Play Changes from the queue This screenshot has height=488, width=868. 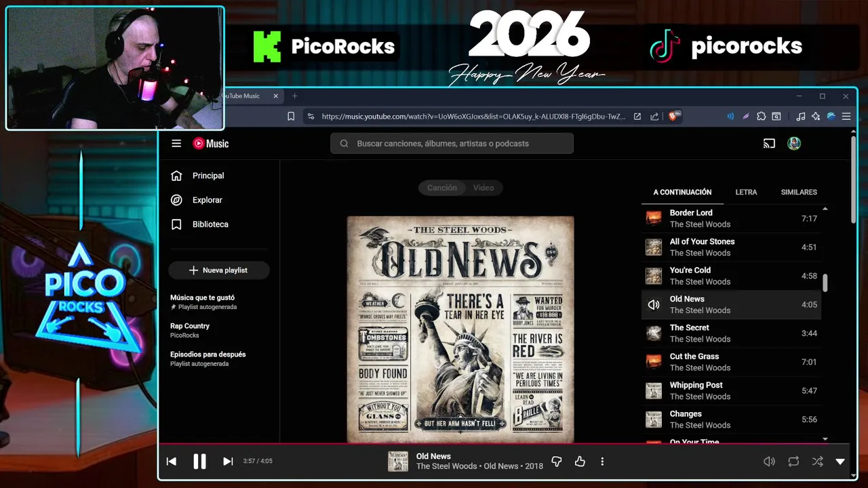pyautogui.click(x=731, y=419)
